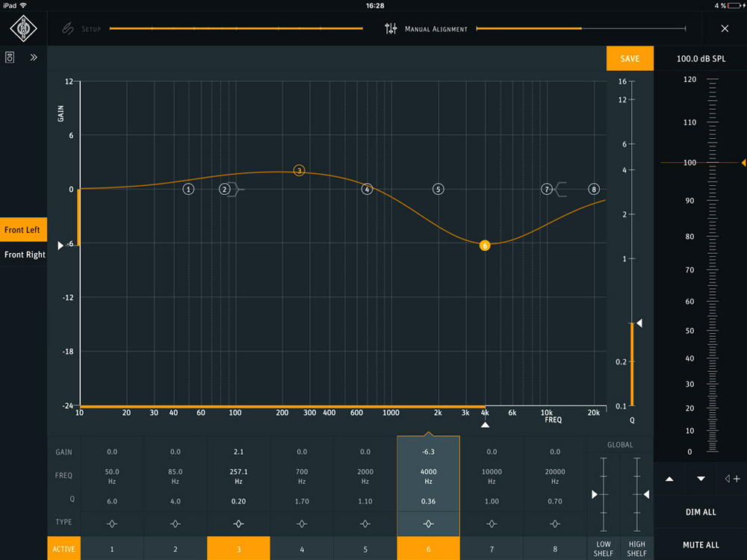Toggle band 3 active state
Screen dimensions: 747x560
[x=238, y=549]
